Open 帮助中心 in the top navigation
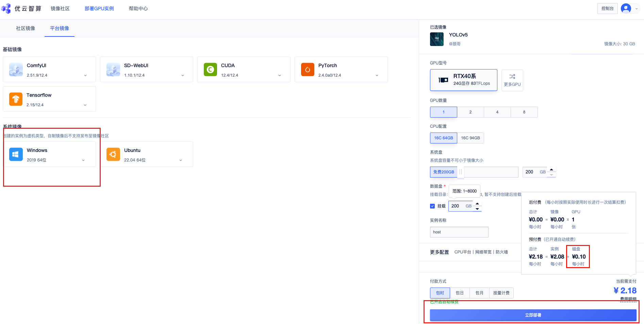Image resolution: width=644 pixels, height=324 pixels. pyautogui.click(x=138, y=9)
